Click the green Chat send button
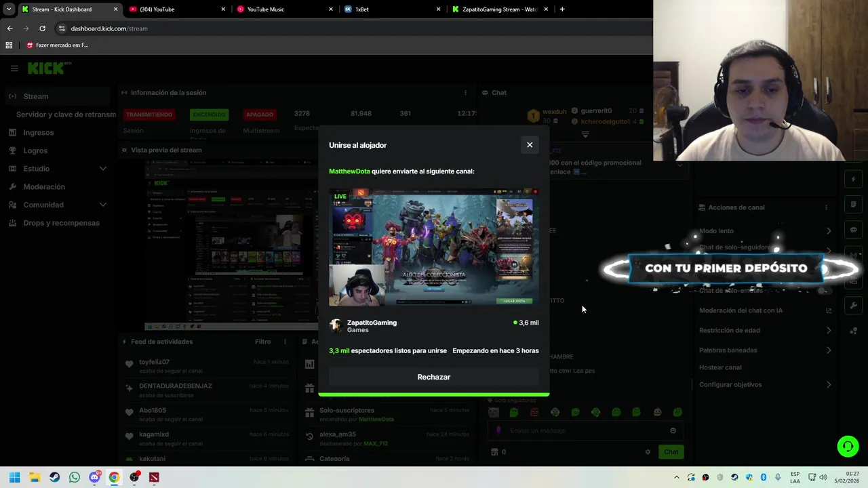Image resolution: width=868 pixels, height=488 pixels. tap(671, 452)
